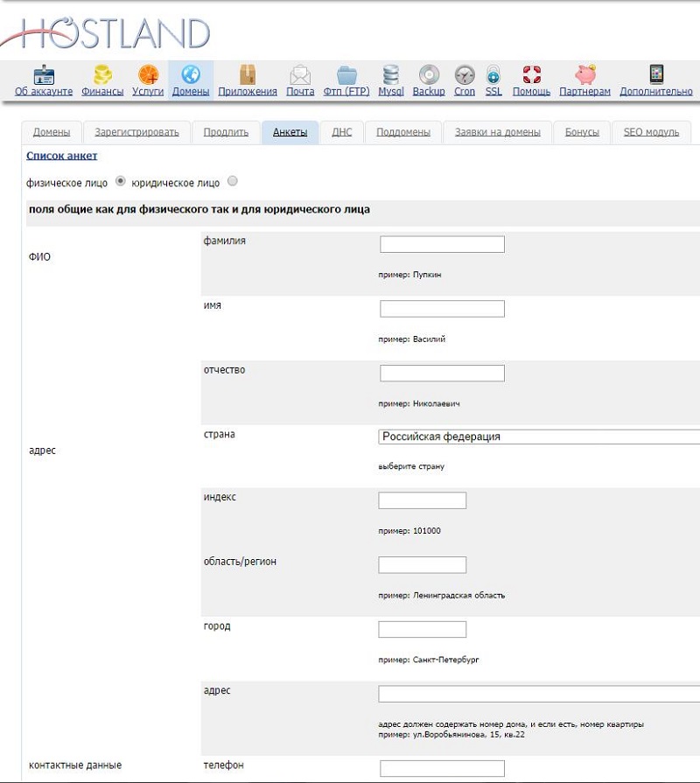Open the Фтп (FTP) folder icon

click(346, 75)
